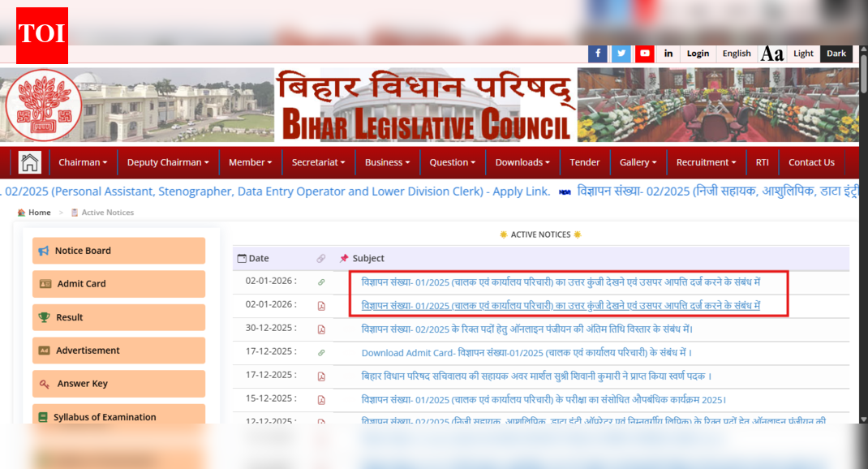Viewport: 868px width, 469px height.
Task: Expand the Chairman dropdown menu
Action: point(83,161)
